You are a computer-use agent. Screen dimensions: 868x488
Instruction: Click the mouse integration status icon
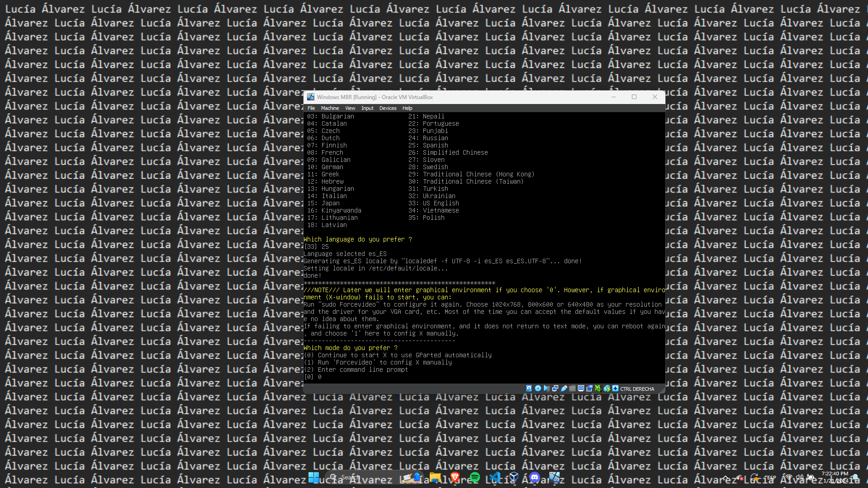(x=607, y=389)
